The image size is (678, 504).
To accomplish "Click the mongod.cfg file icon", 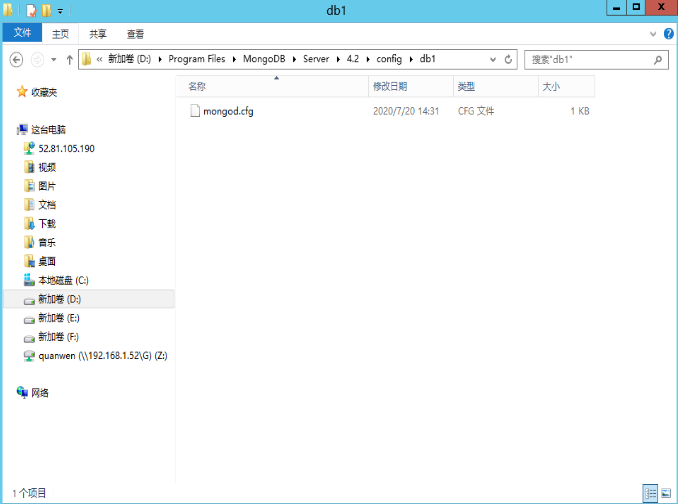I will 195,111.
